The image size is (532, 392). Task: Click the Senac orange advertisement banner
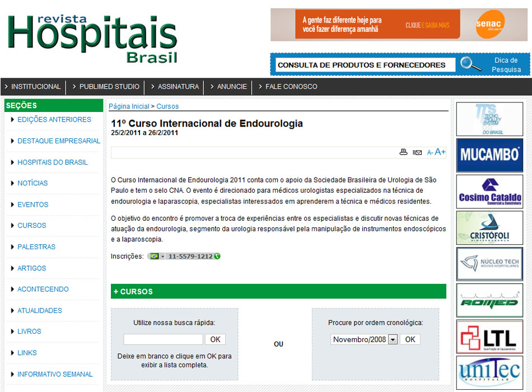(399, 25)
